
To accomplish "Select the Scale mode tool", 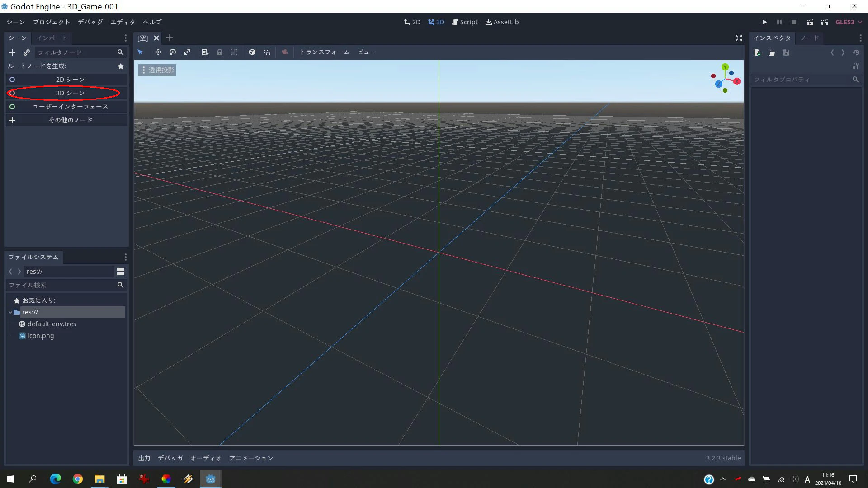I will pyautogui.click(x=187, y=52).
